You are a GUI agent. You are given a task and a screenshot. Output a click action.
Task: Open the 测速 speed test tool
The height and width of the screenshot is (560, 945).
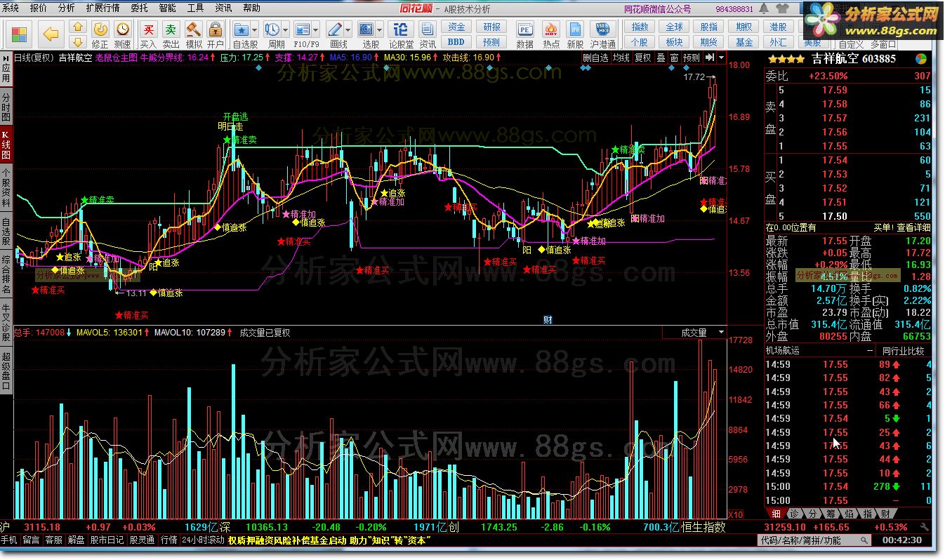pos(123,34)
